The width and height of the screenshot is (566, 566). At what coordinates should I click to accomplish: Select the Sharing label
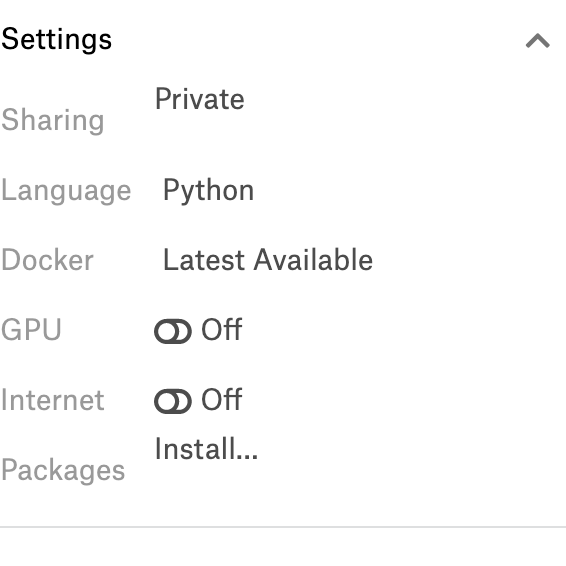point(53,120)
